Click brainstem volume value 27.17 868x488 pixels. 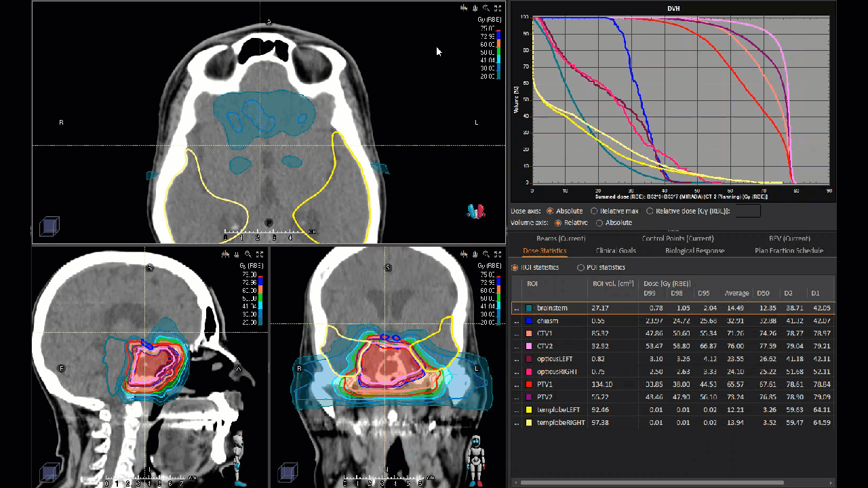click(600, 308)
